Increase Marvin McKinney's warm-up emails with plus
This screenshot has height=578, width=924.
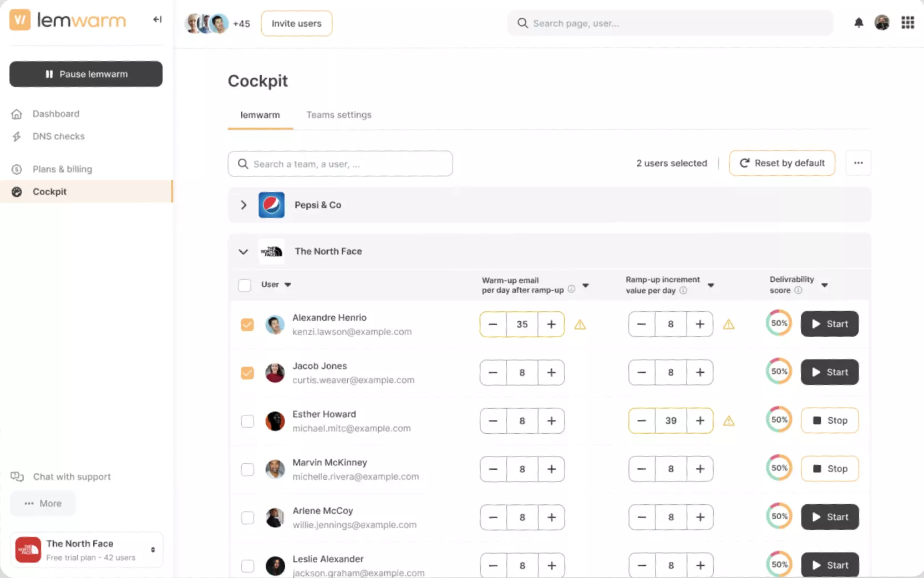[x=551, y=469]
